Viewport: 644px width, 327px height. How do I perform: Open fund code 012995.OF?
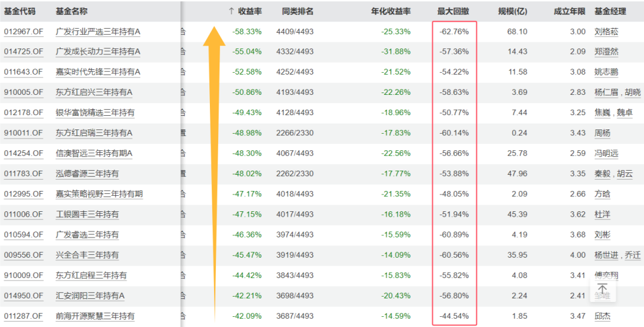tap(23, 195)
